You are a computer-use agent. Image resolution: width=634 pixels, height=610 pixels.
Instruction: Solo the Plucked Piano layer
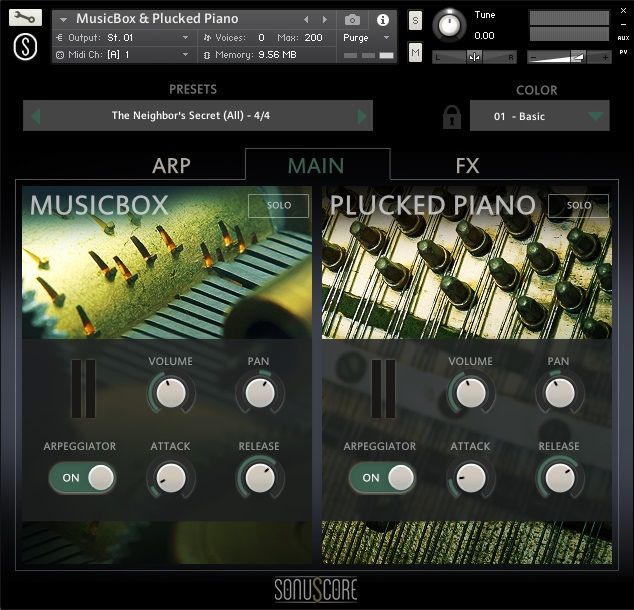578,205
